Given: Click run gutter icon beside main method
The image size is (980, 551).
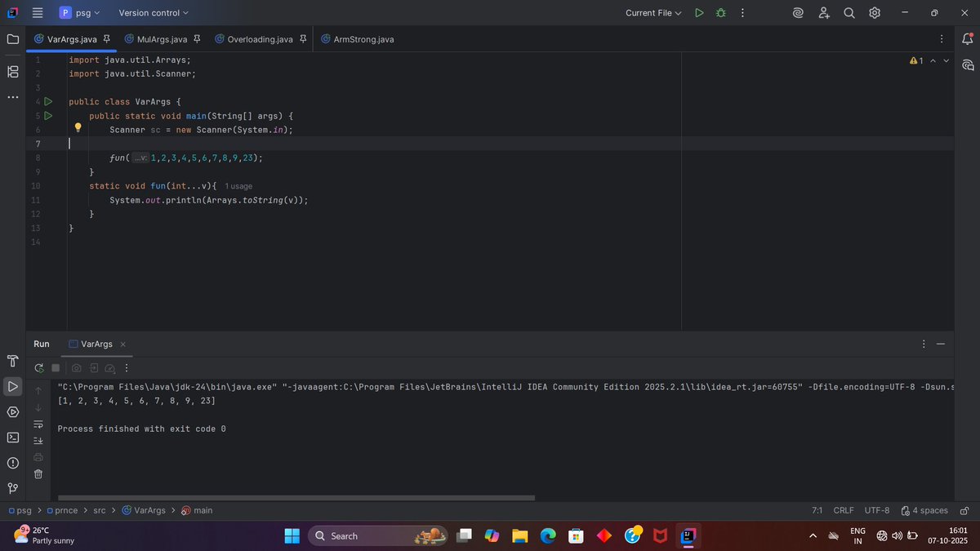Looking at the screenshot, I should pos(48,116).
